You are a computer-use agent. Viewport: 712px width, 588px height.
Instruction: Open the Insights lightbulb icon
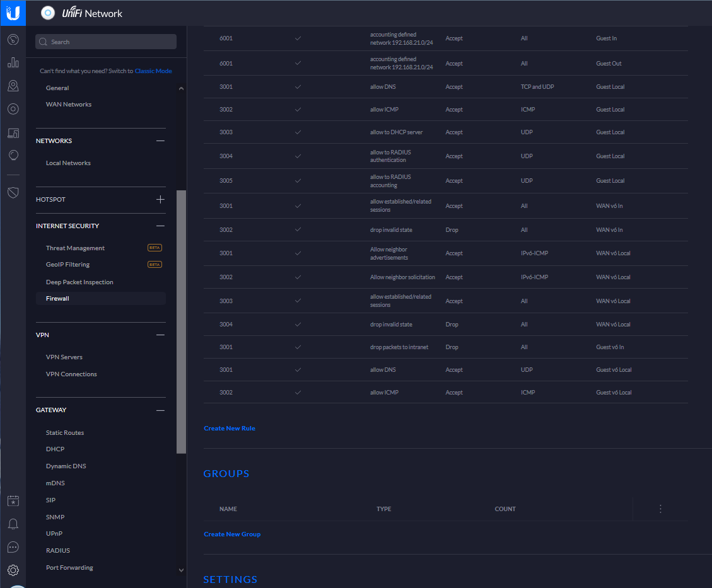[x=13, y=155]
